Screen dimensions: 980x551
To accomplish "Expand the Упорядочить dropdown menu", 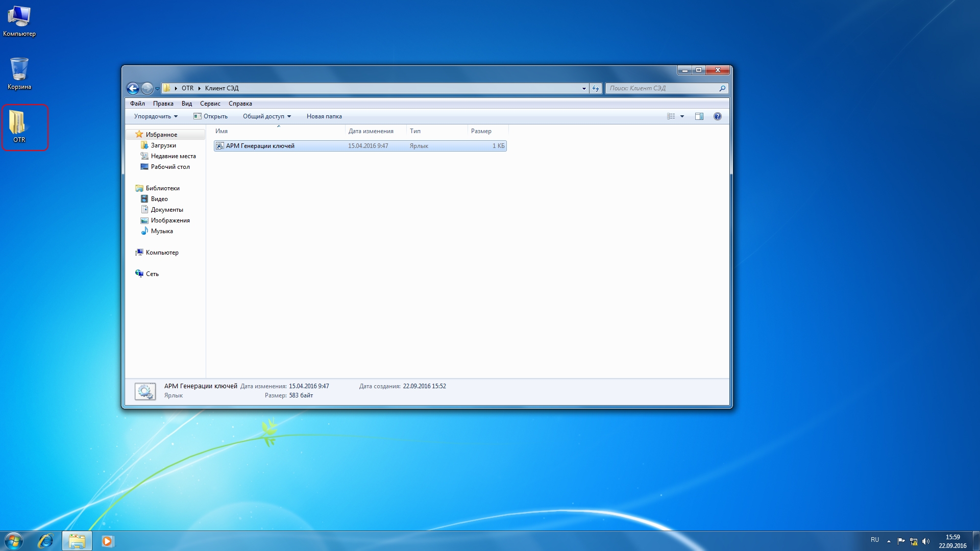I will pos(156,116).
